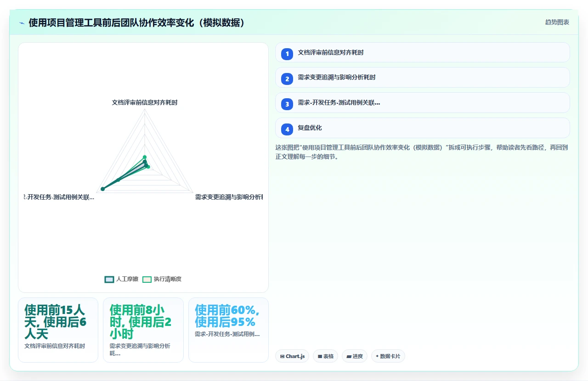Click the radar data point at the left vertex
Screen dimensions: 588x381
[102, 189]
